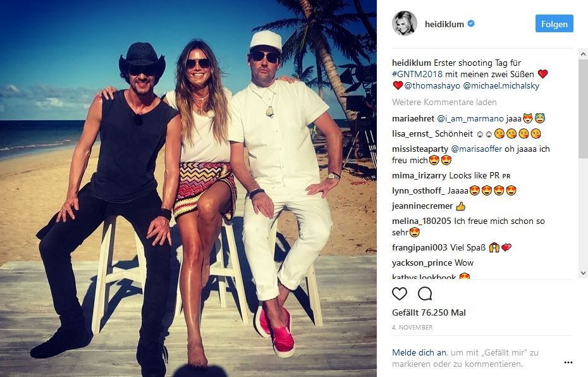Click the blue verified badge
Screen dimensions: 588x377
coord(471,23)
